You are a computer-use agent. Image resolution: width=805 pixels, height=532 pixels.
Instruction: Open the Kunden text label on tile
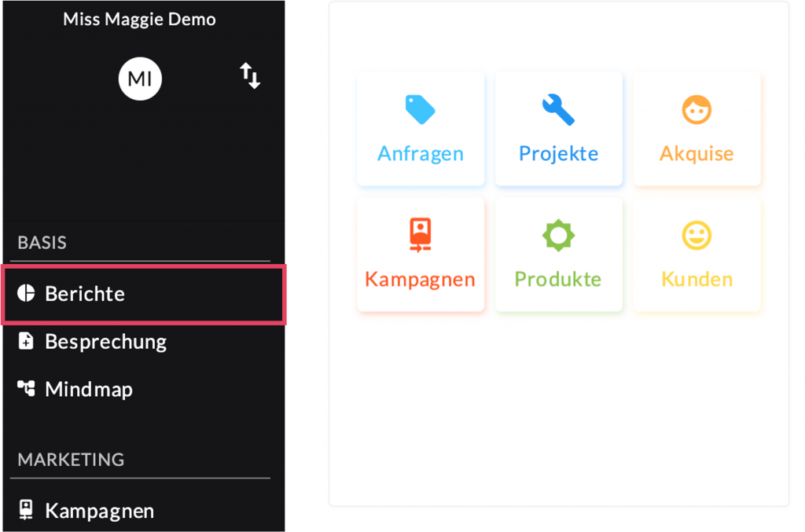click(x=697, y=279)
